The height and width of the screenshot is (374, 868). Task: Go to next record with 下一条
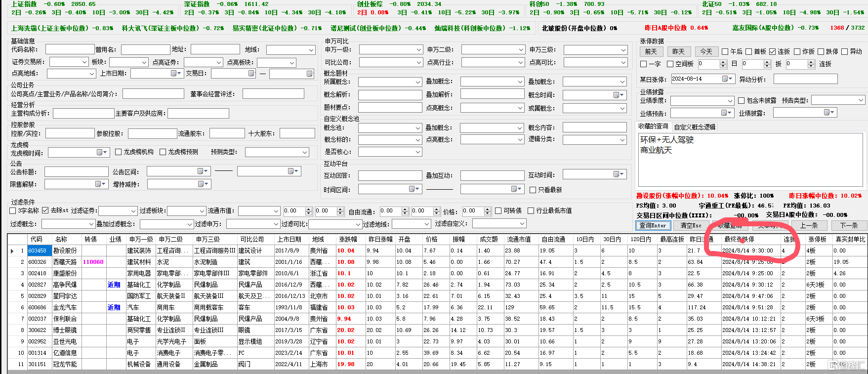coord(849,225)
